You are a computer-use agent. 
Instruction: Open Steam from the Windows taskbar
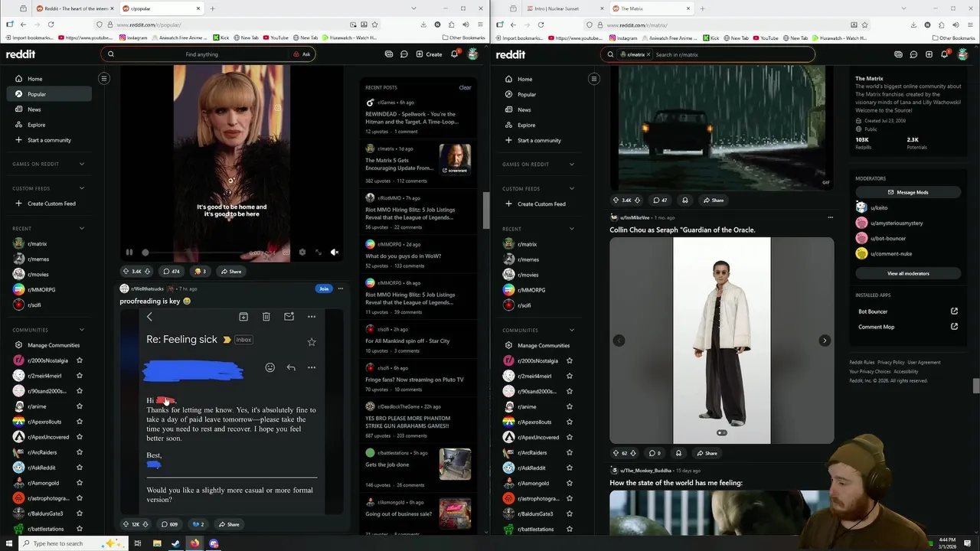[x=175, y=543]
